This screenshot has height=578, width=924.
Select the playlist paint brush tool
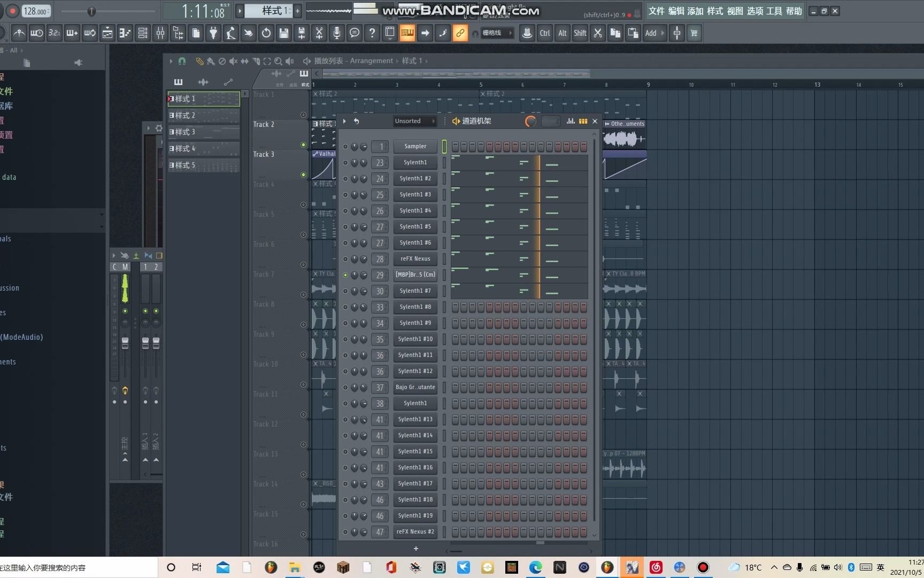point(211,61)
